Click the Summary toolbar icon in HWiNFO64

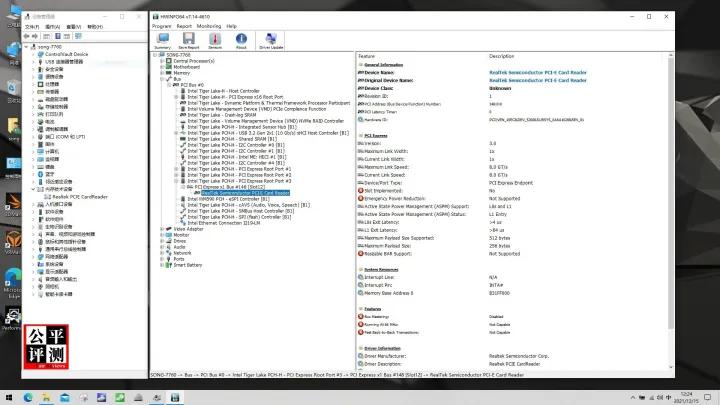pos(162,41)
